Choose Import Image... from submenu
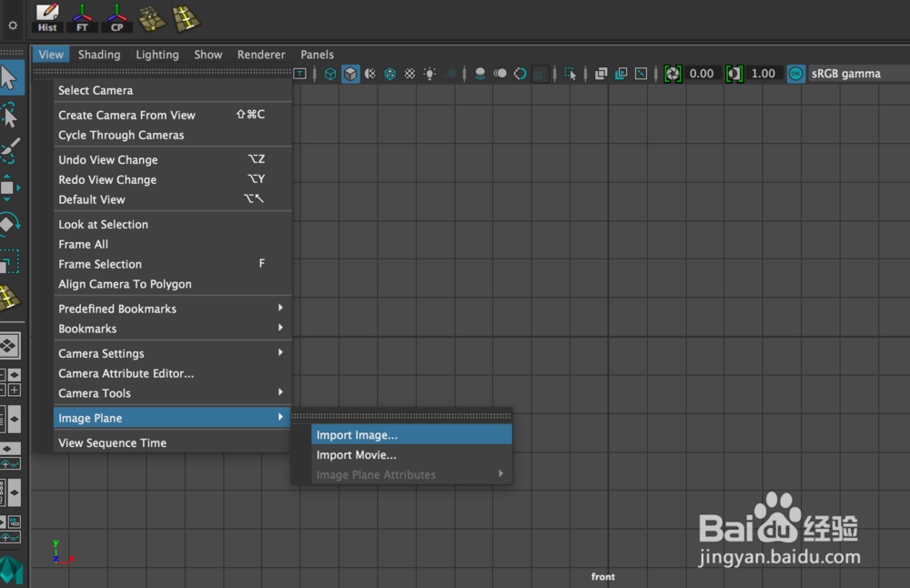This screenshot has height=588, width=910. [411, 435]
